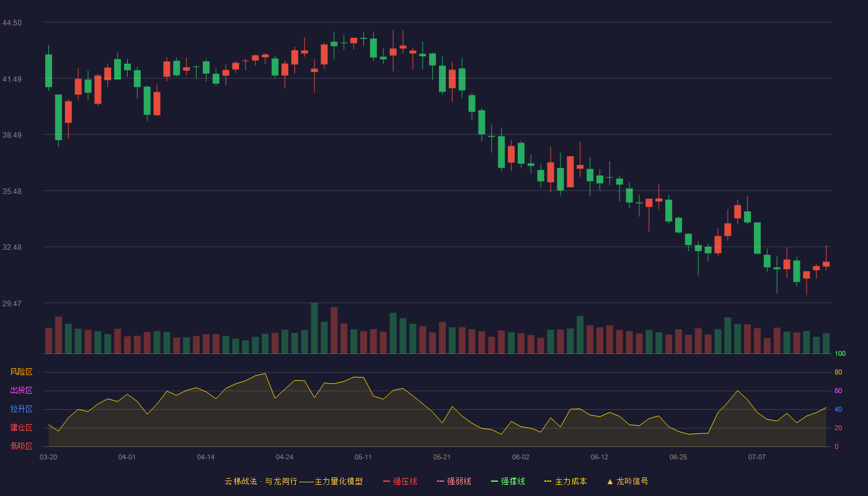
Task: Click the 06-25 date axis label
Action: tap(678, 457)
